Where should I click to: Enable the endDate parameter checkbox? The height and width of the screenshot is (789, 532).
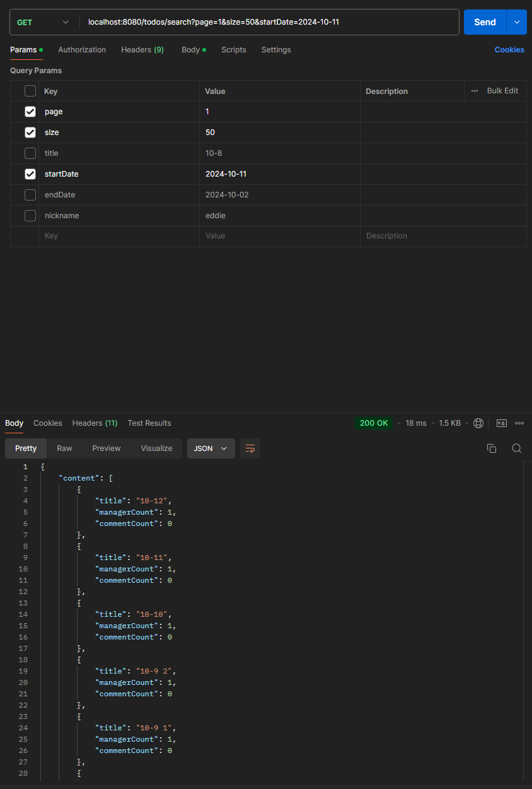pos(30,195)
